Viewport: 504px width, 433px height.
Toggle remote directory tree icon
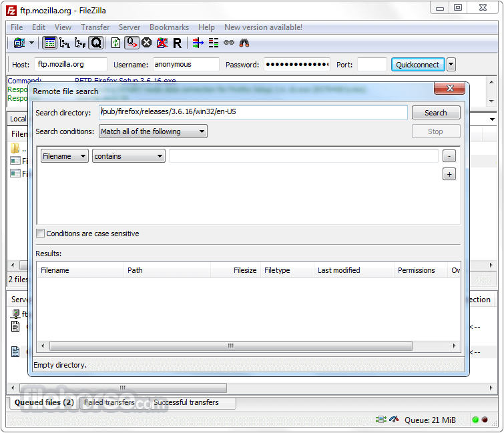point(80,43)
